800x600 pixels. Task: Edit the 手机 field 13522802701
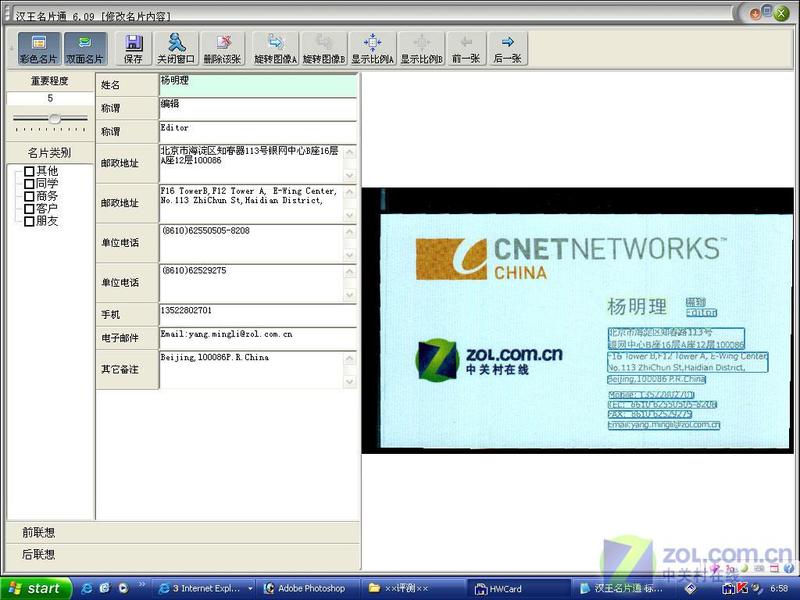pos(258,314)
